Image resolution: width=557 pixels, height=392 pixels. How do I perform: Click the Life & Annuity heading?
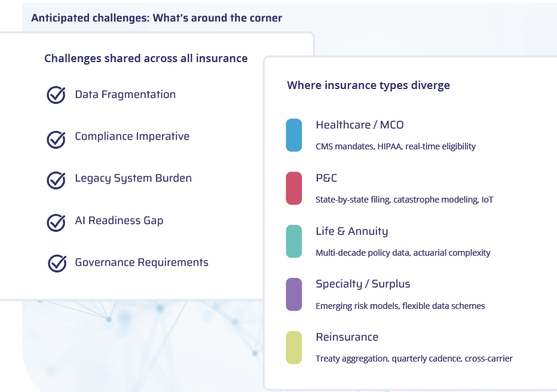coord(351,231)
